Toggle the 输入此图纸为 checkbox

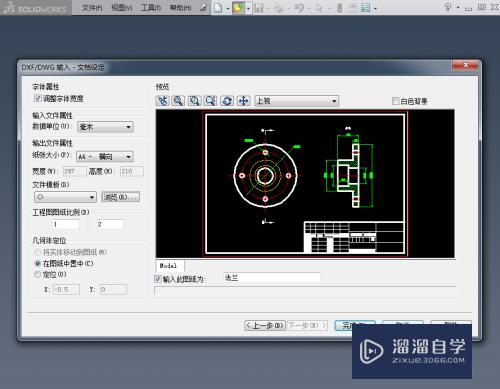158,279
